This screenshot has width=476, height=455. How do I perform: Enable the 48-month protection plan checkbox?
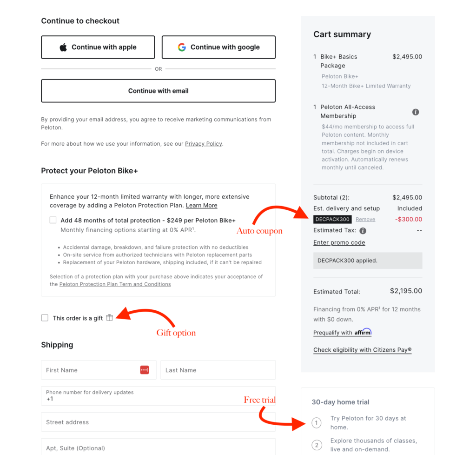tap(53, 220)
